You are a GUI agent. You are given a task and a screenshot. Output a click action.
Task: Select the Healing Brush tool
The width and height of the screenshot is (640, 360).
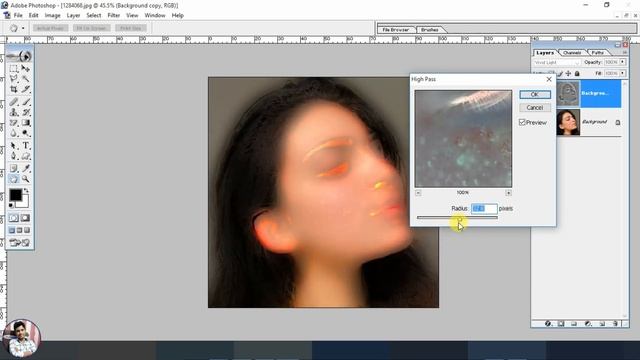coord(13,102)
